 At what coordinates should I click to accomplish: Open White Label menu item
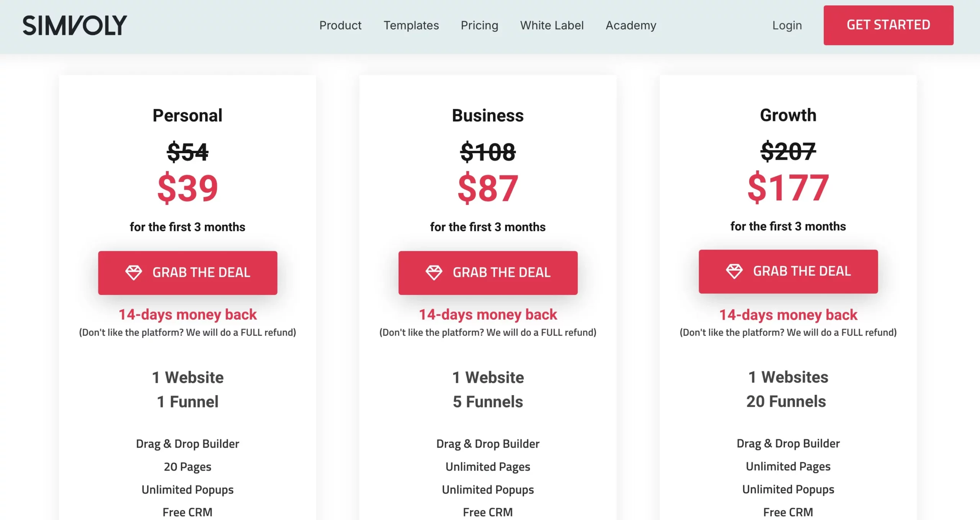point(552,25)
